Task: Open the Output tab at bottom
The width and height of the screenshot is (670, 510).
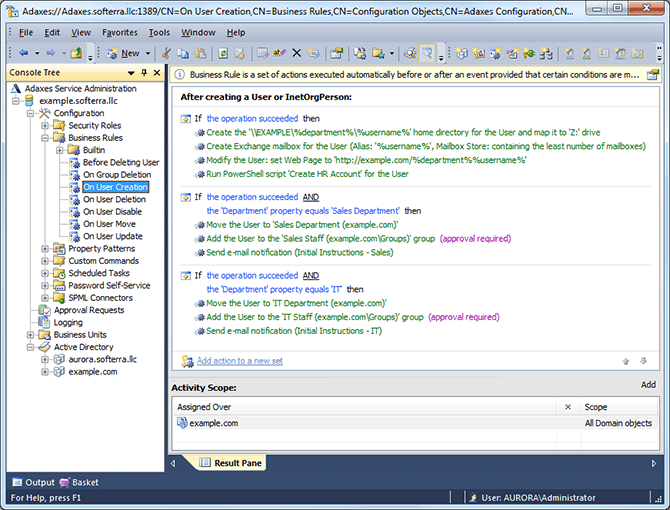Action: pyautogui.click(x=34, y=483)
